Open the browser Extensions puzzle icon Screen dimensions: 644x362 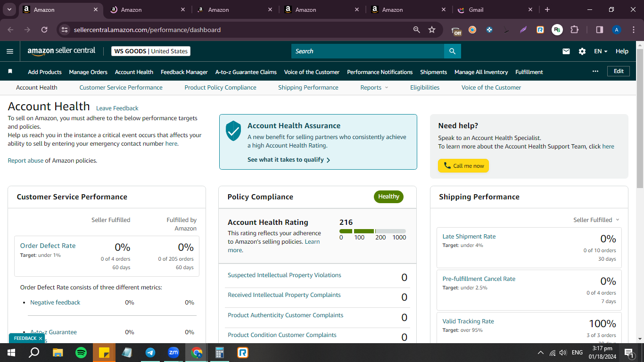(x=574, y=30)
